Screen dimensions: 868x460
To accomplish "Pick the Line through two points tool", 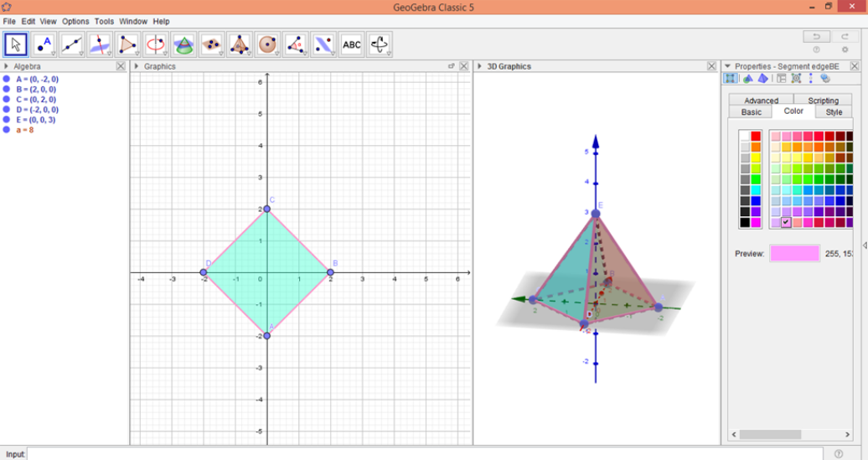I will pyautogui.click(x=72, y=44).
